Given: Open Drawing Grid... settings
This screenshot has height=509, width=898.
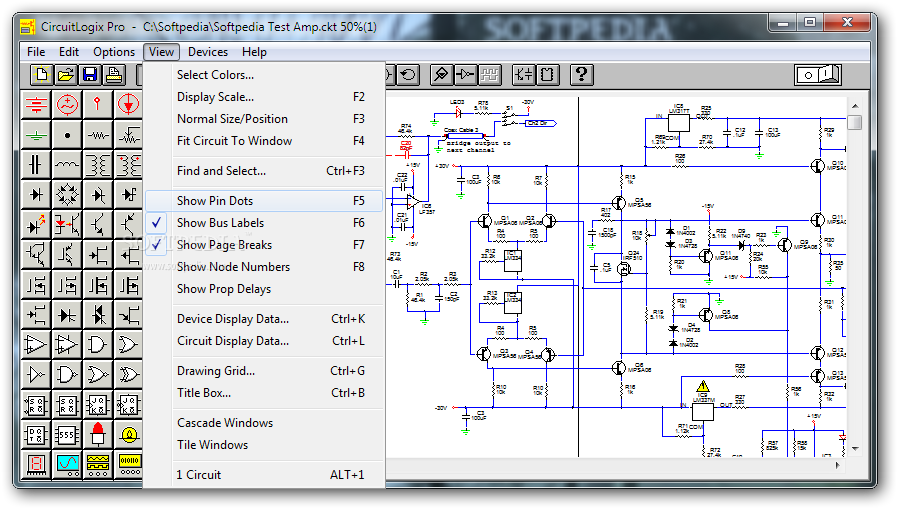Looking at the screenshot, I should (263, 371).
